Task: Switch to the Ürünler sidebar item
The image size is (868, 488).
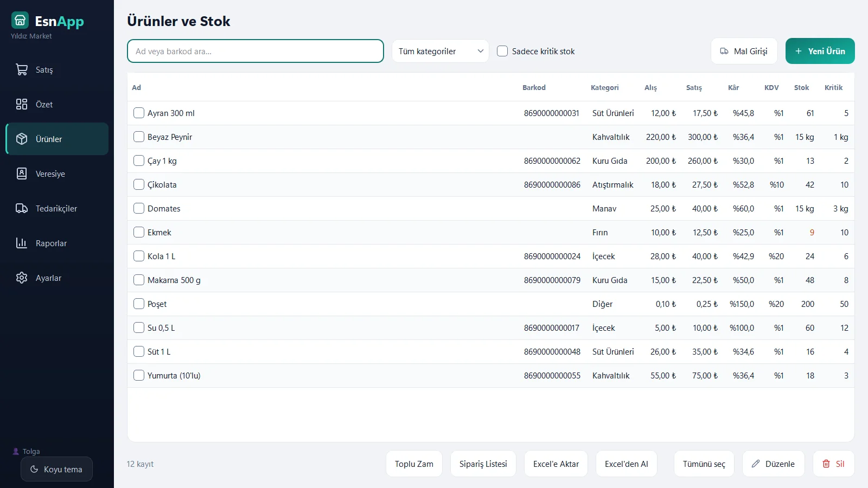Action: click(57, 139)
